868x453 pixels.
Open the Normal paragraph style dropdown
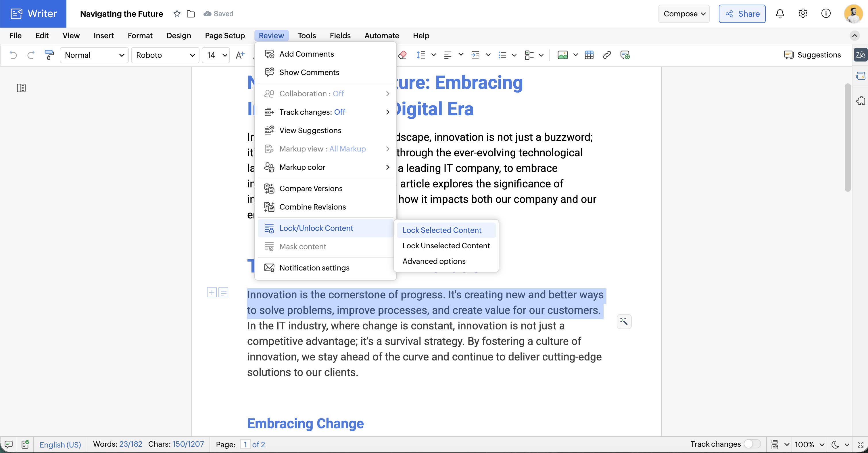pos(94,55)
